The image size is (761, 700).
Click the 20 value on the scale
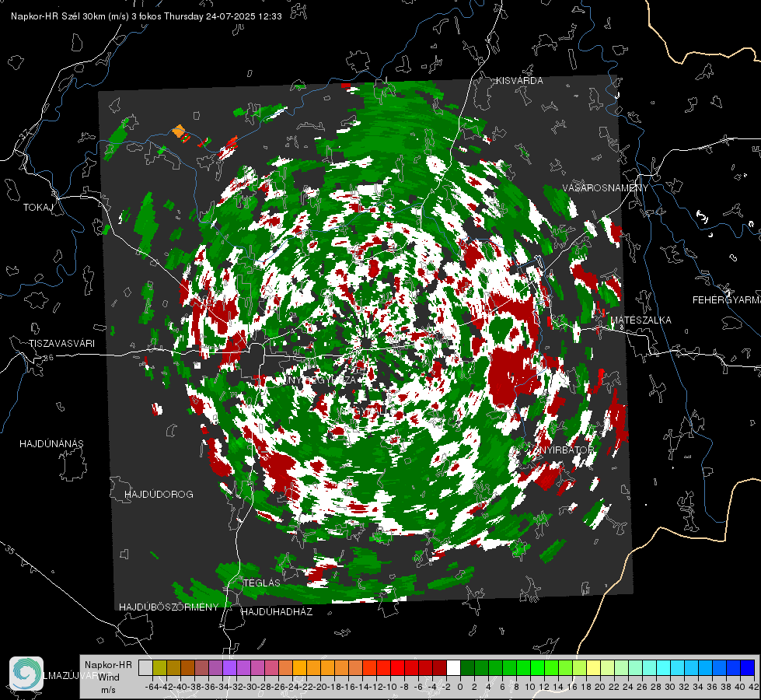tap(600, 688)
